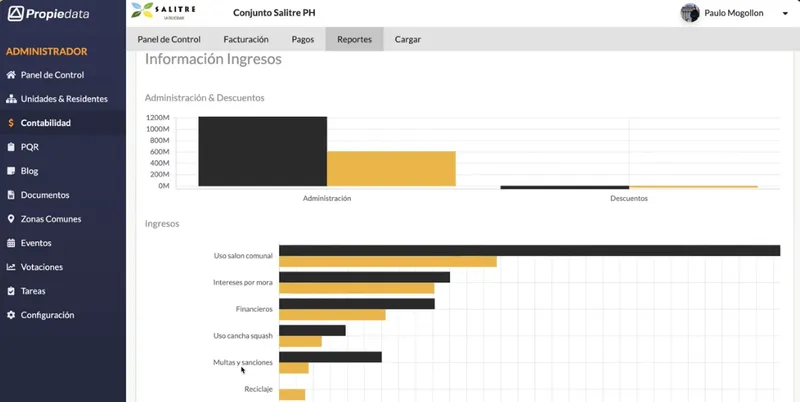The image size is (800, 402).
Task: Click the black Uso cancha squash bar
Action: click(x=312, y=331)
